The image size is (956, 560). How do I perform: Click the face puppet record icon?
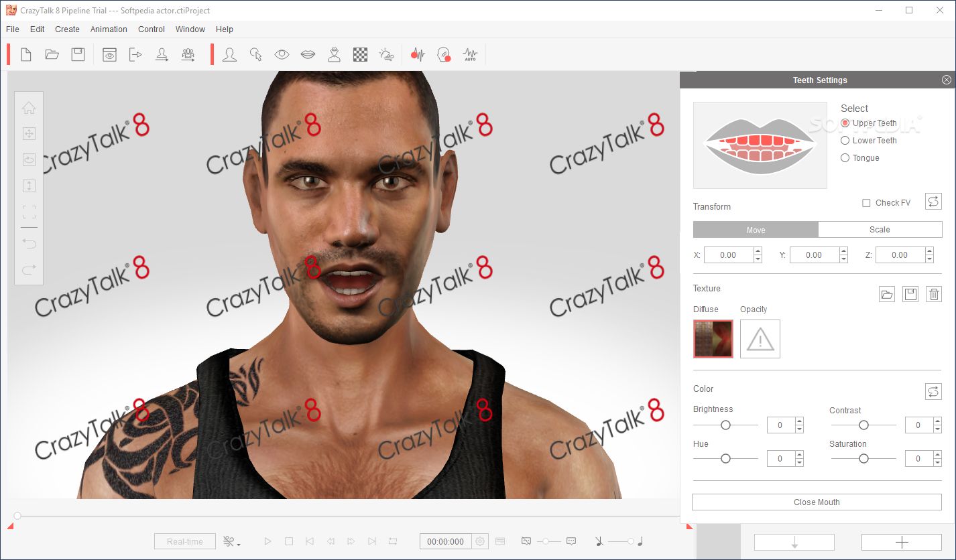pos(444,55)
